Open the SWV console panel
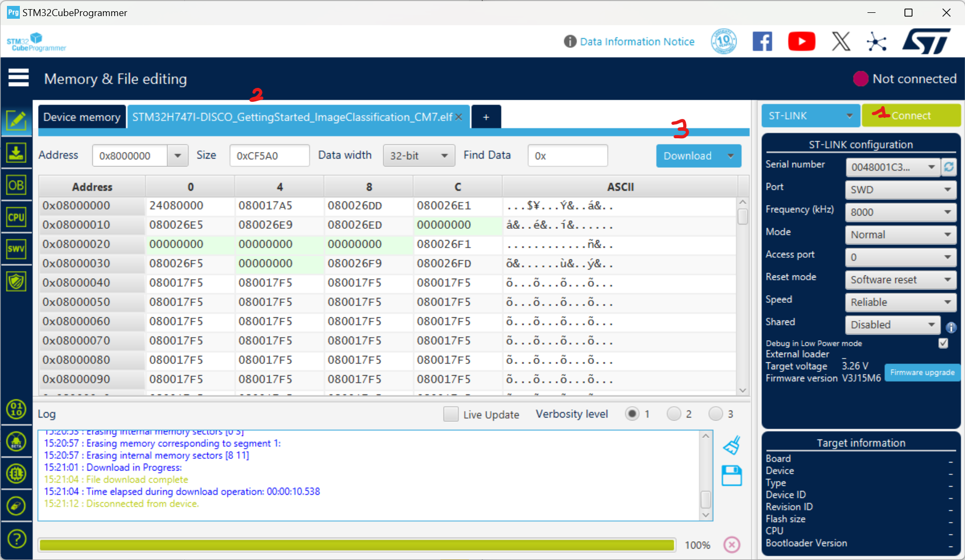The image size is (965, 560). (x=17, y=249)
